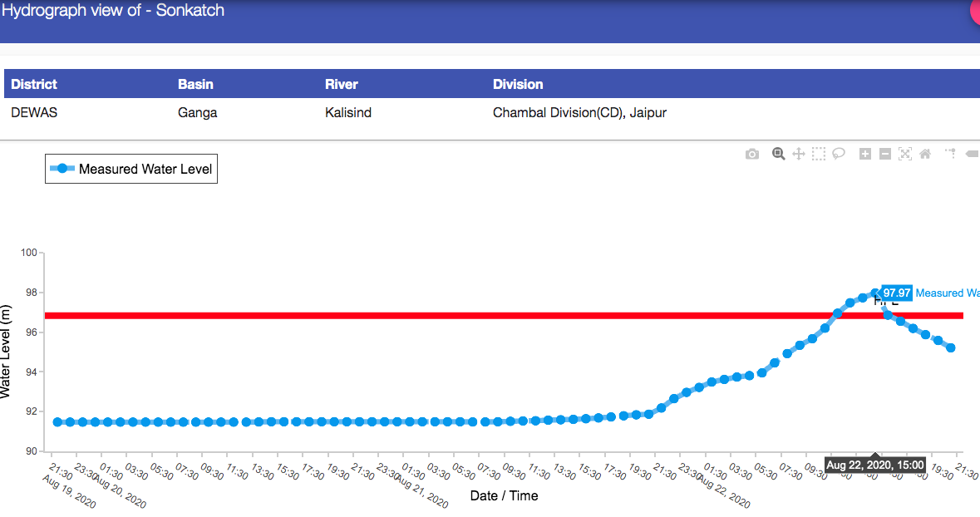Screen dimensions: 980x517
Task: Toggle show closest data on hover
Action: [973, 154]
